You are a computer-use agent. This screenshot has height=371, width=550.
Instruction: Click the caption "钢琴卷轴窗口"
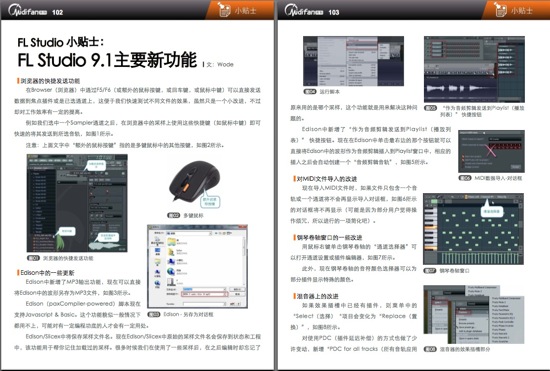coord(454,271)
